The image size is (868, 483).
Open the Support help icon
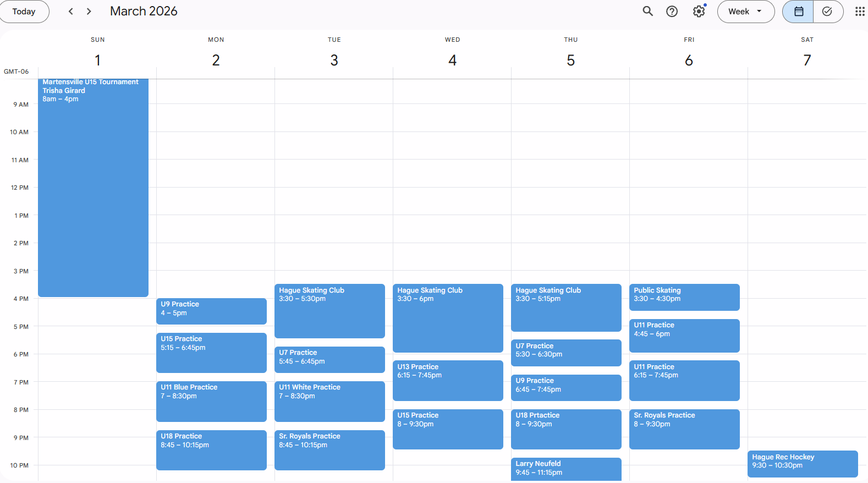coord(672,12)
